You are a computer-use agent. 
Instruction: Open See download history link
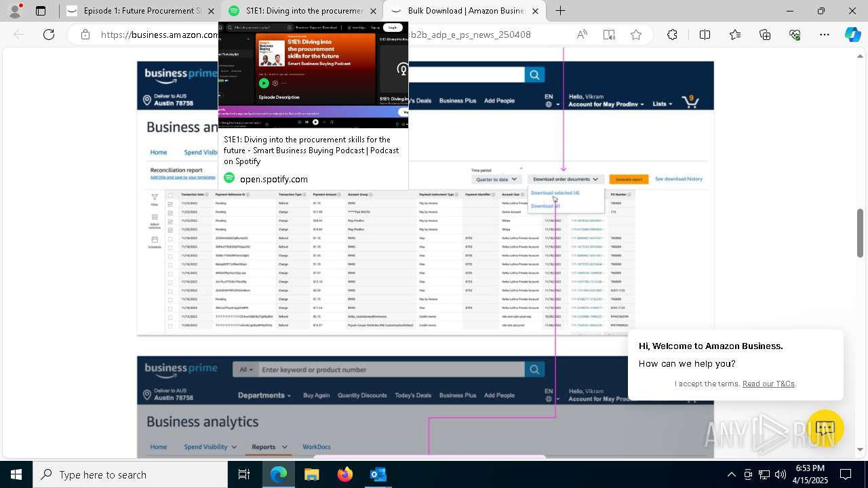pos(679,179)
